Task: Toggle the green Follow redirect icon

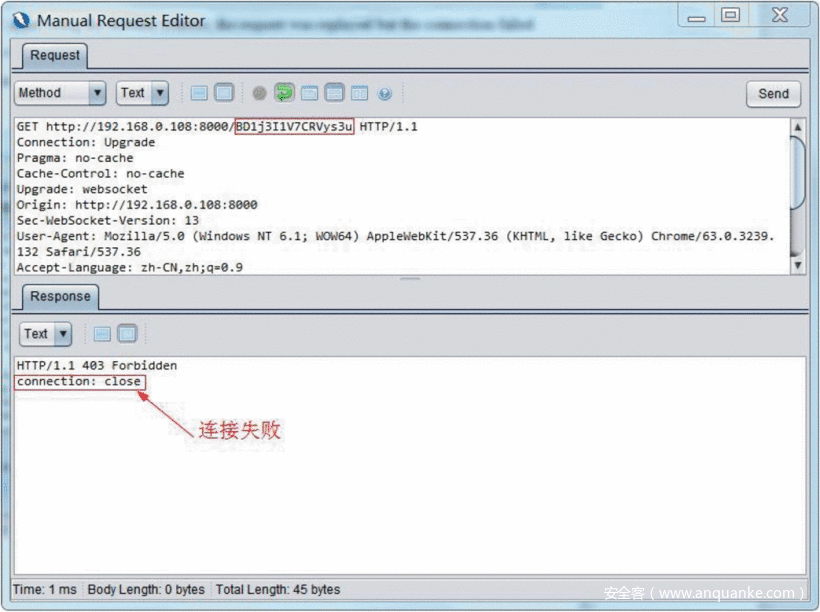Action: 284,93
